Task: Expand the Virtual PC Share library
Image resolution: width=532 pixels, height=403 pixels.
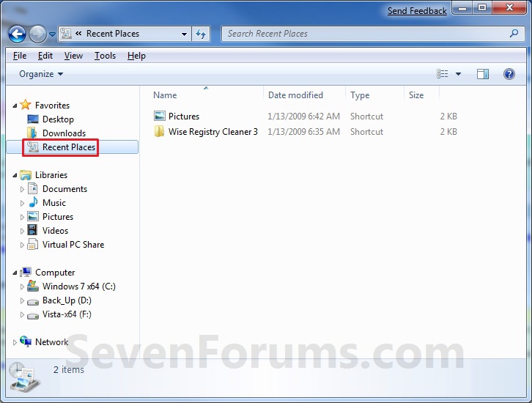Action: point(22,245)
